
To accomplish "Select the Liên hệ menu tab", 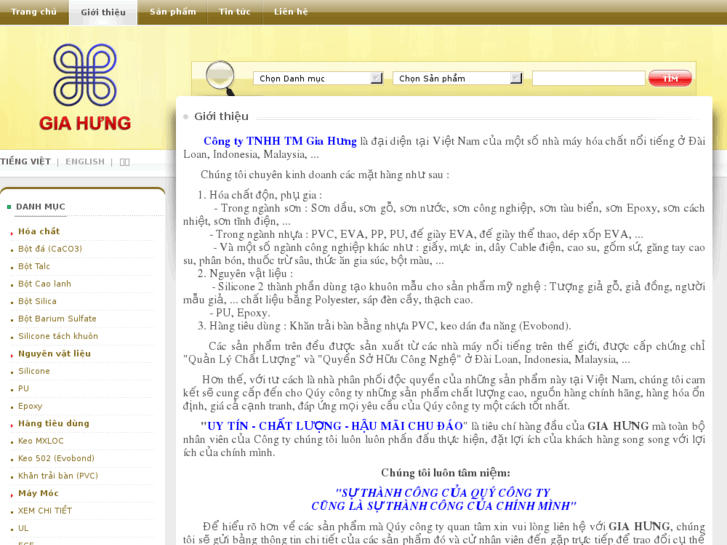I will [x=291, y=12].
